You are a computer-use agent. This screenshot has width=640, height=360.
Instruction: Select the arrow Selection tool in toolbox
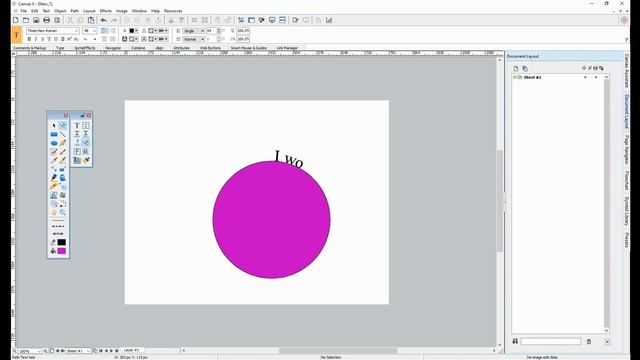(x=54, y=125)
